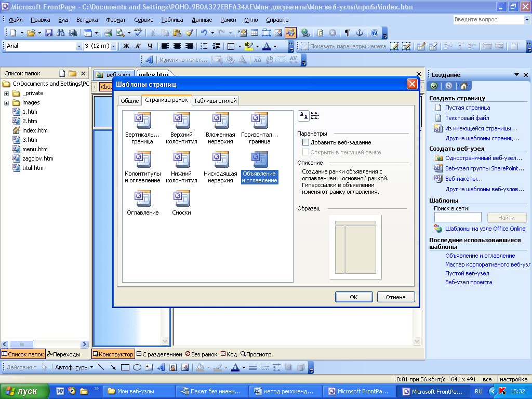532x399 pixels.
Task: Click the Italic К formatting button
Action: coord(138,46)
